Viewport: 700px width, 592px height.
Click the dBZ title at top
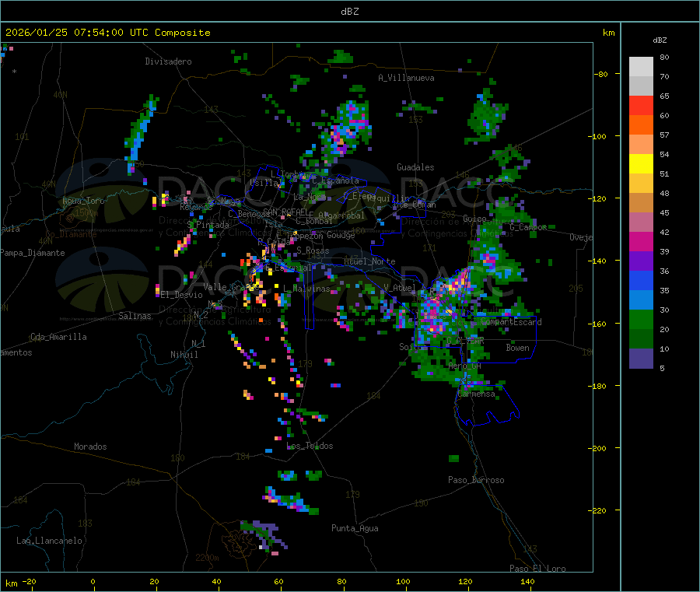click(x=349, y=12)
